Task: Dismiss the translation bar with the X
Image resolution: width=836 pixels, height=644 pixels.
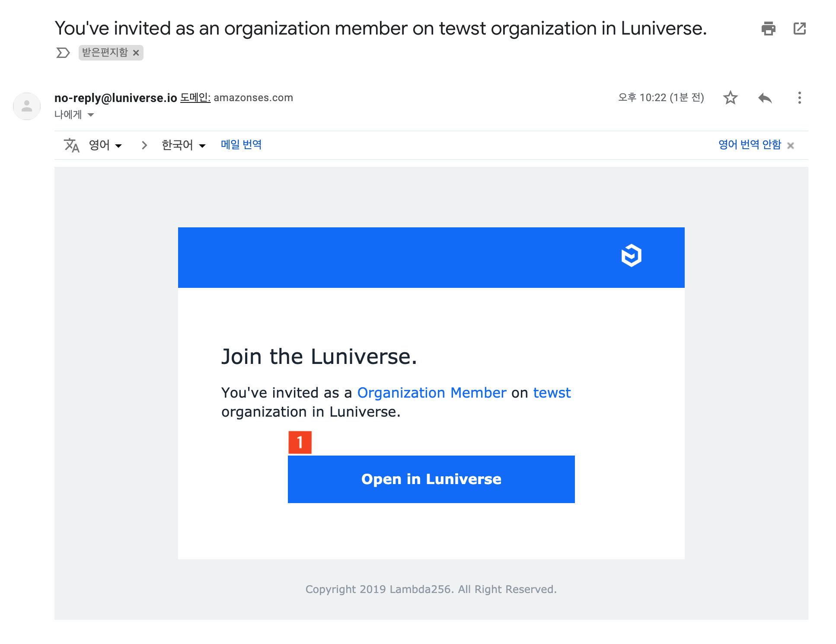Action: (x=791, y=146)
